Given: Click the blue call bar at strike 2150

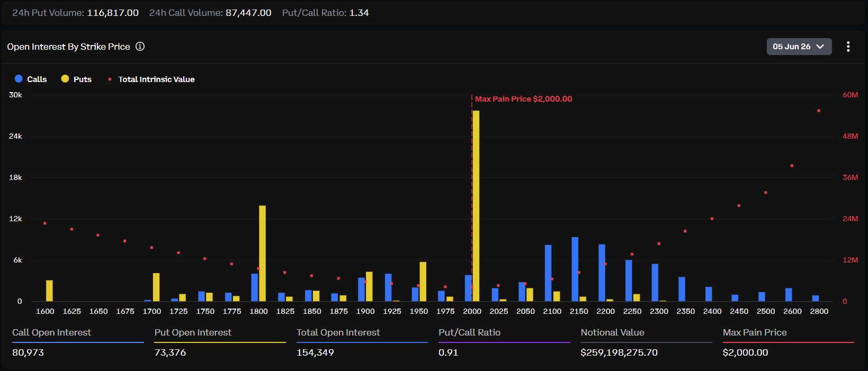Looking at the screenshot, I should coord(575,269).
